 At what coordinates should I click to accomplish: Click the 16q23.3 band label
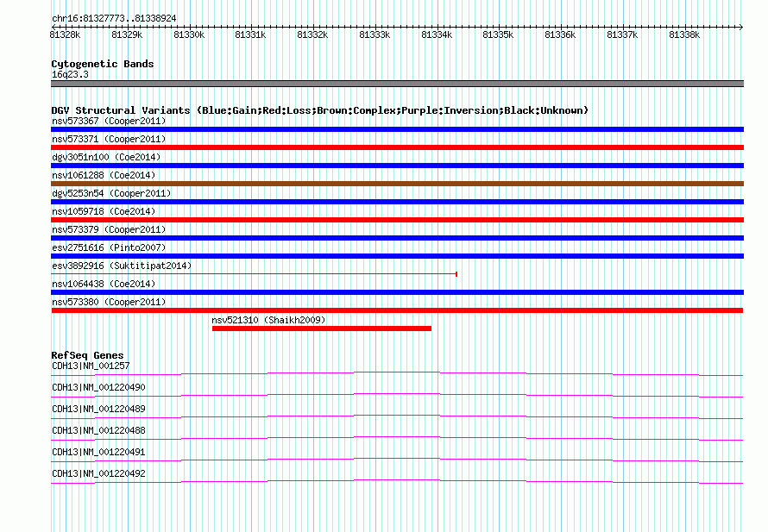pyautogui.click(x=70, y=74)
